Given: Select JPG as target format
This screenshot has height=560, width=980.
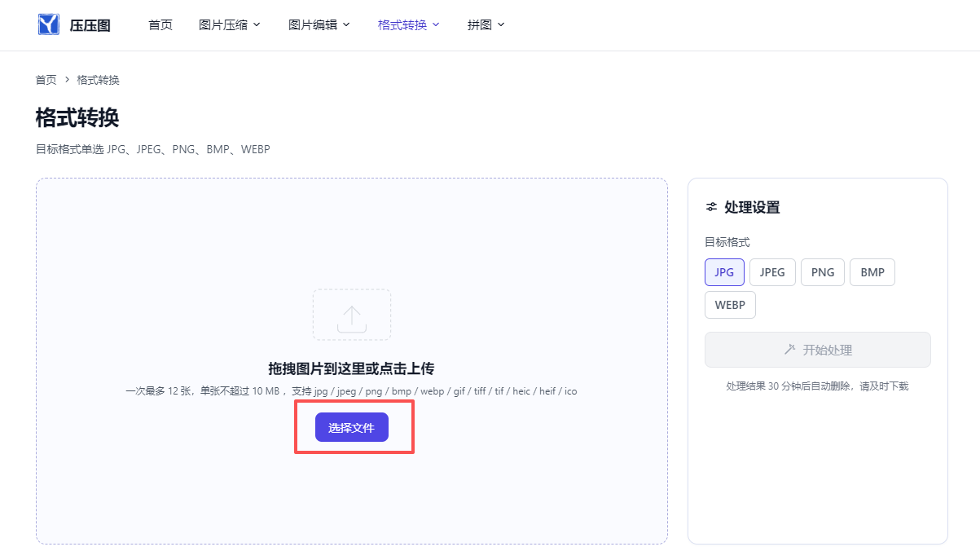Looking at the screenshot, I should pos(724,272).
